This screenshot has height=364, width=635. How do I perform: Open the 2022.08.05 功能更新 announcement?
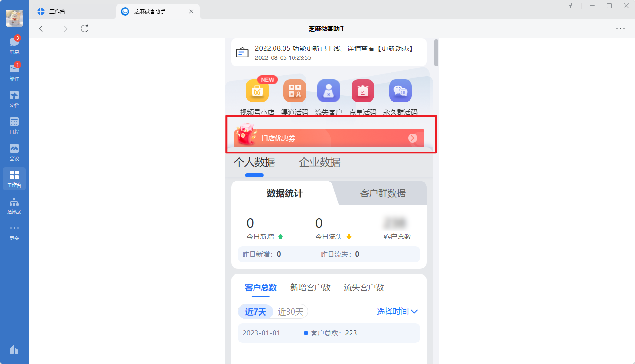click(334, 48)
